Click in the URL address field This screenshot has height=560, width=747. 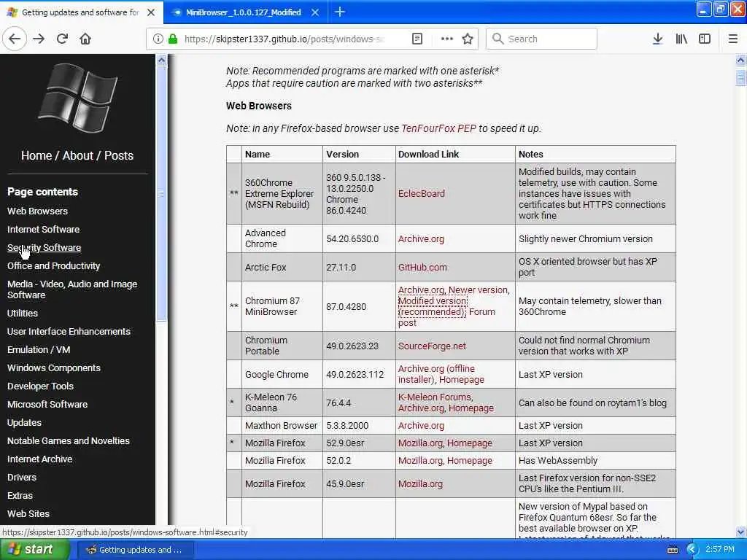[x=285, y=39]
